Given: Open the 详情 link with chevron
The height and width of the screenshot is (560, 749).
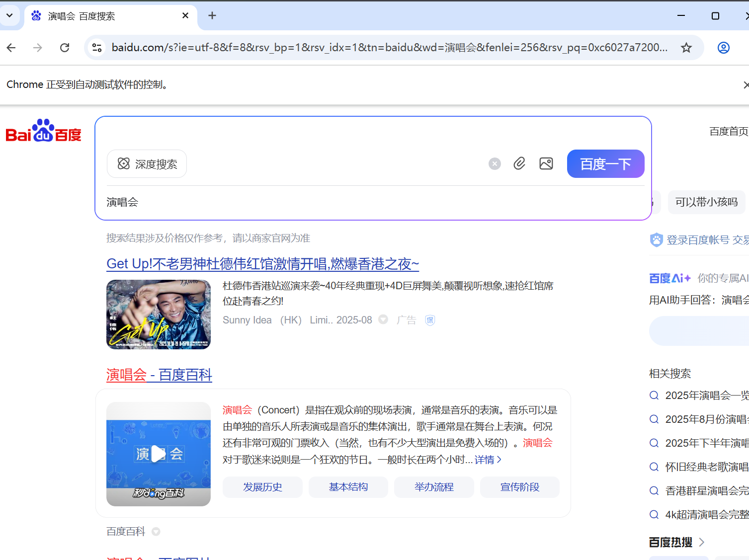Looking at the screenshot, I should click(x=488, y=460).
